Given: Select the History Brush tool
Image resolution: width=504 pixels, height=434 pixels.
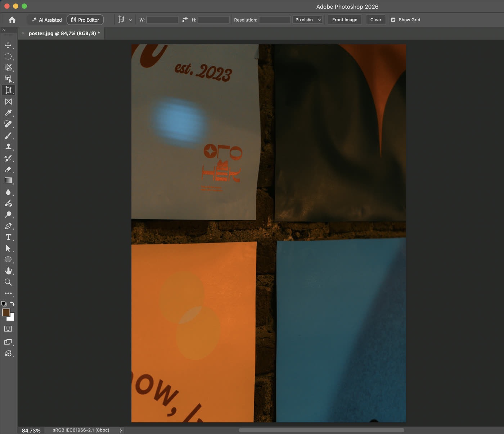Looking at the screenshot, I should point(8,158).
